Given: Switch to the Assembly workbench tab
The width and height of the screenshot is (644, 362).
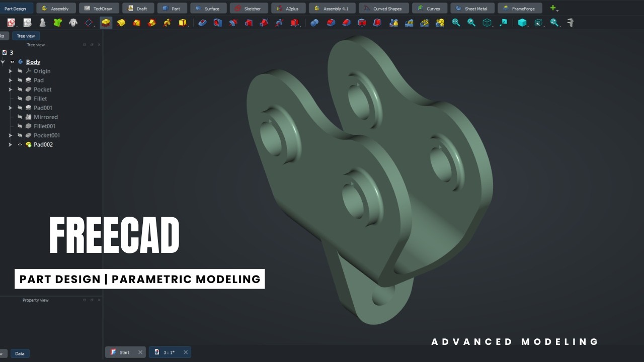Looking at the screenshot, I should tap(56, 8).
